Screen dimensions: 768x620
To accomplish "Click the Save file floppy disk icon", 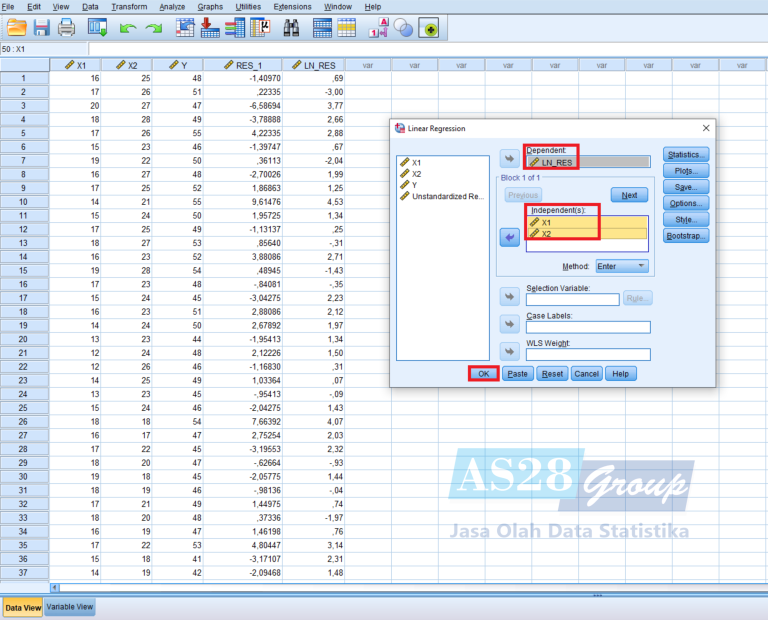I will tap(42, 28).
